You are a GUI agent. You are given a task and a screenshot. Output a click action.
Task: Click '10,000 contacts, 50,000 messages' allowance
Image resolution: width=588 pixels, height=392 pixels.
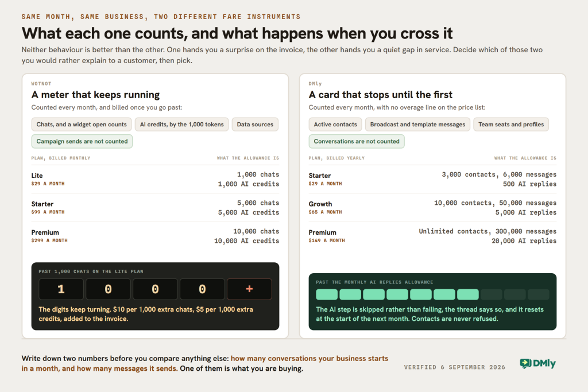(496, 203)
